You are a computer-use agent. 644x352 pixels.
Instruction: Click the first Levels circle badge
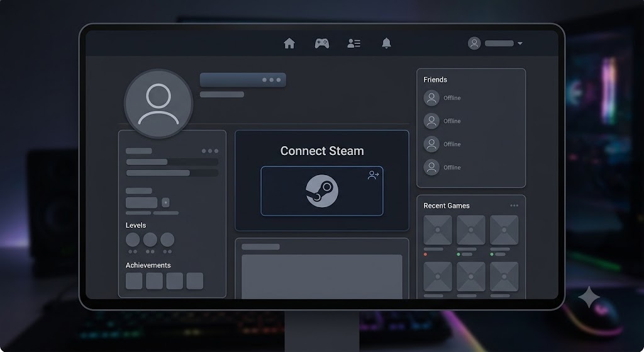coord(133,240)
